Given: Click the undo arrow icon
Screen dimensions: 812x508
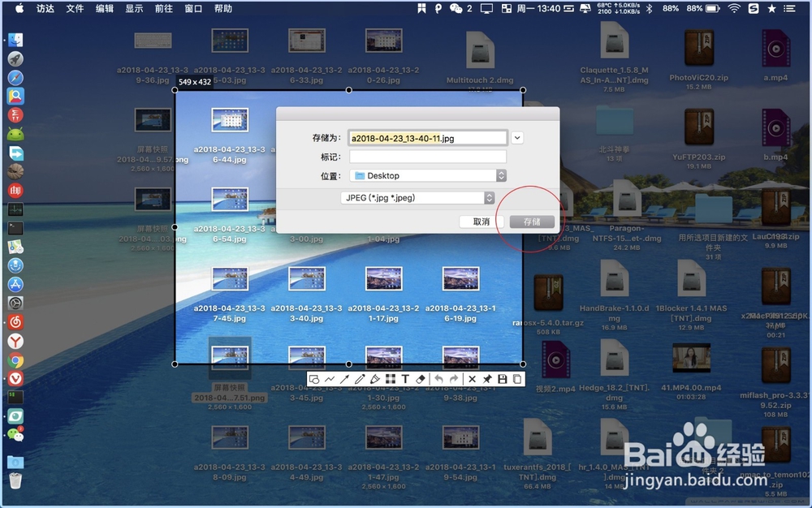Looking at the screenshot, I should tap(438, 378).
